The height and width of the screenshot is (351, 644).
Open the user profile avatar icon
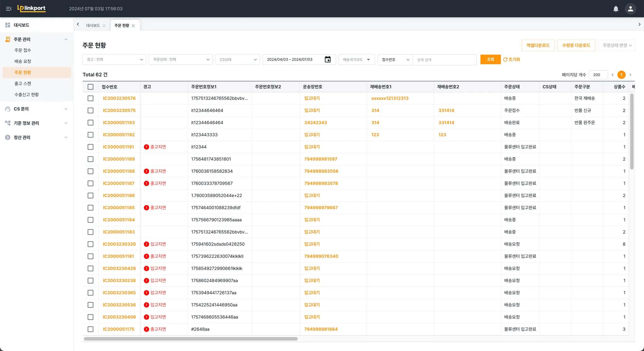[630, 9]
